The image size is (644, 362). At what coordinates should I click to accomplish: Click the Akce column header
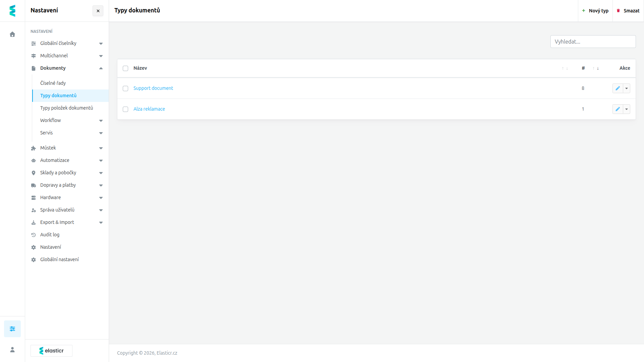[x=625, y=68]
